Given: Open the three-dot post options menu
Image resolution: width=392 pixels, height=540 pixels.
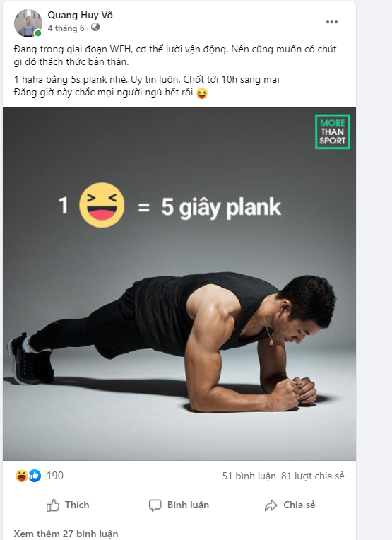Looking at the screenshot, I should click(332, 22).
